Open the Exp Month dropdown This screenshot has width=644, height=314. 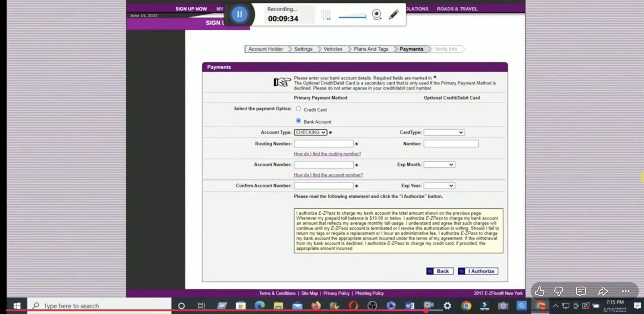439,164
